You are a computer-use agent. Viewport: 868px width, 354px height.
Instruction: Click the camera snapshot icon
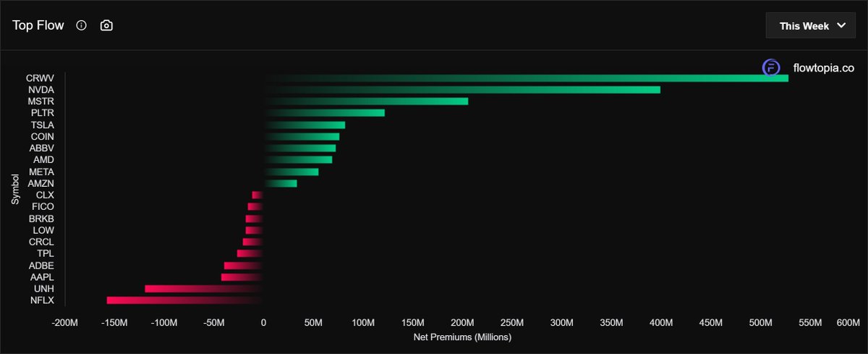[106, 25]
